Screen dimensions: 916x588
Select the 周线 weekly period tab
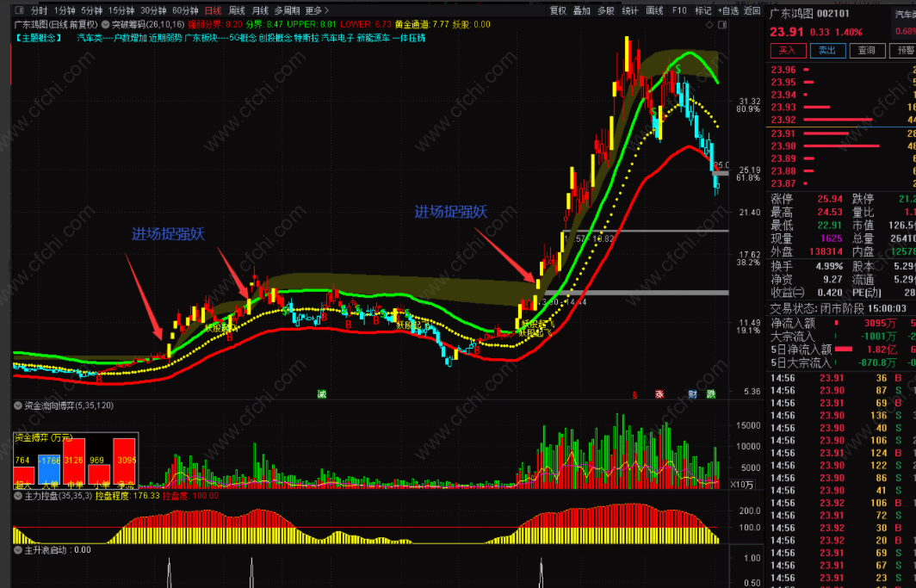point(237,10)
